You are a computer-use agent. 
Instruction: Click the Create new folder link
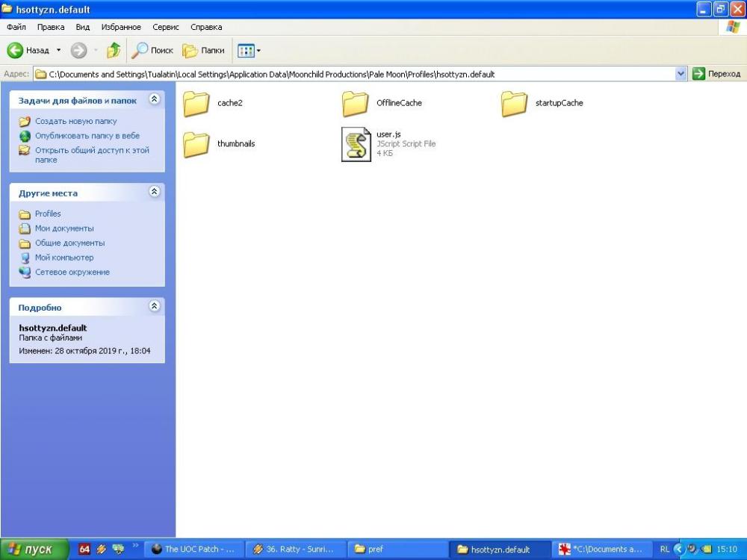tap(75, 121)
